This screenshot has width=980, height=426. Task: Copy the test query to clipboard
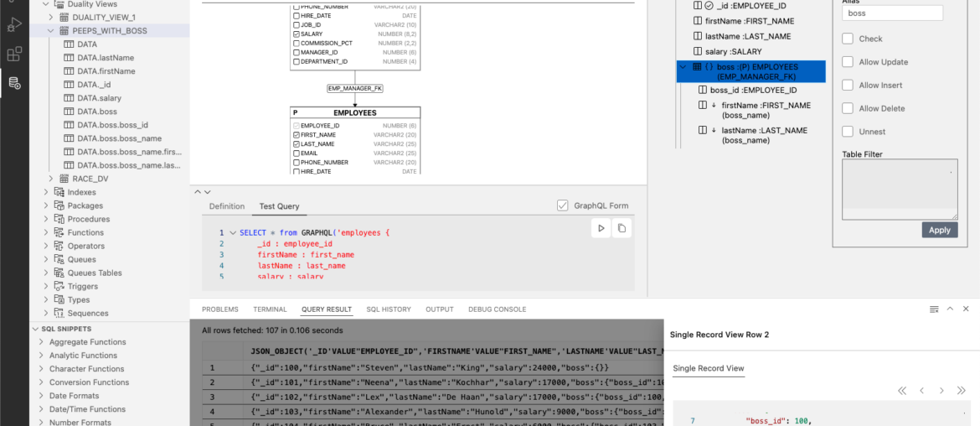pos(622,228)
